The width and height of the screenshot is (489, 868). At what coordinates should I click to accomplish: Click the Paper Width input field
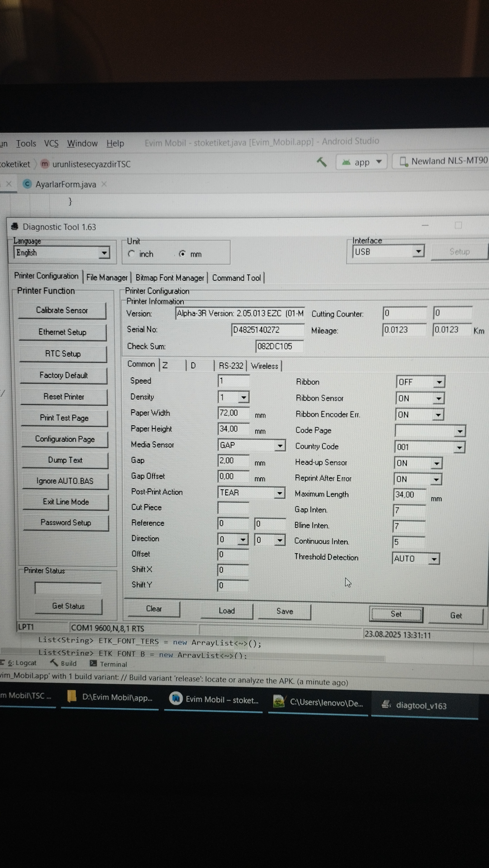tap(233, 413)
